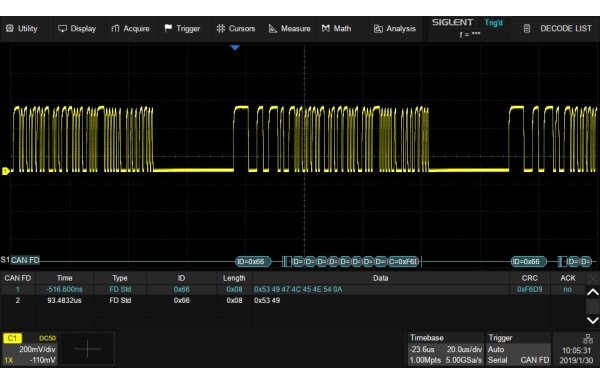Click the 200mV/div vertical scale value

pos(37,349)
